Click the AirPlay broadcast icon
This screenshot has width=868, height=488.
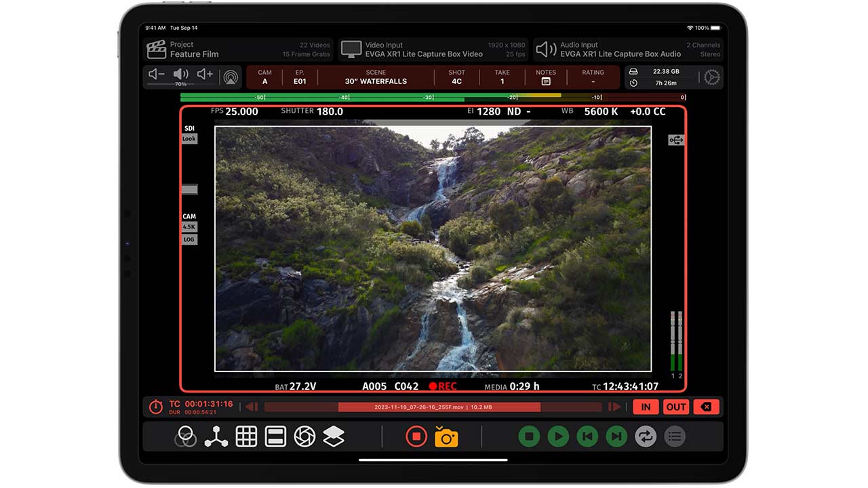point(231,77)
